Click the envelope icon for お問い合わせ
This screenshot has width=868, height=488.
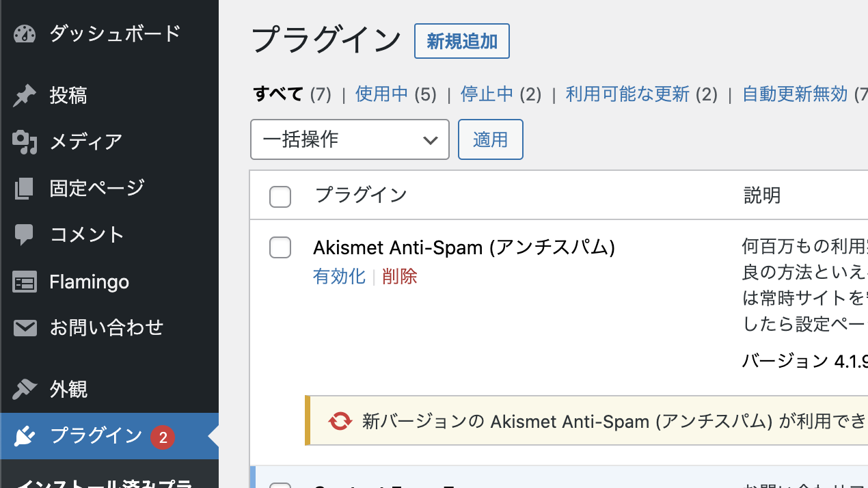(25, 328)
